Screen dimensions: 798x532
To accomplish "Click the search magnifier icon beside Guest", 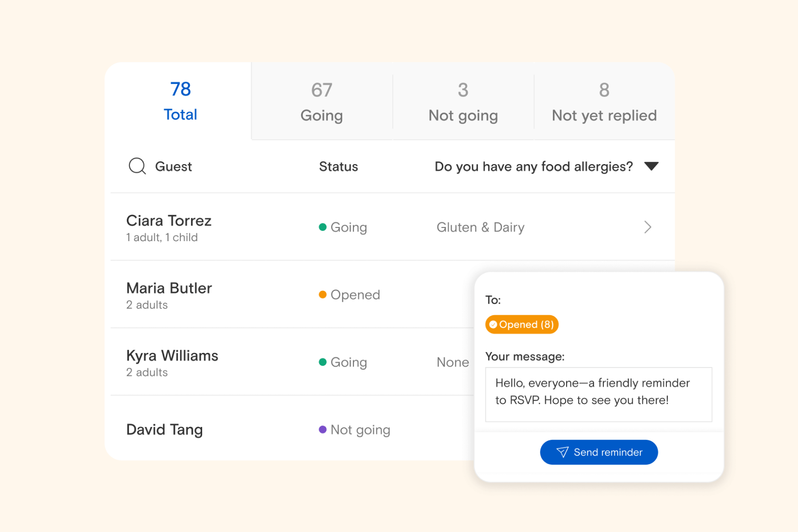I will click(137, 166).
